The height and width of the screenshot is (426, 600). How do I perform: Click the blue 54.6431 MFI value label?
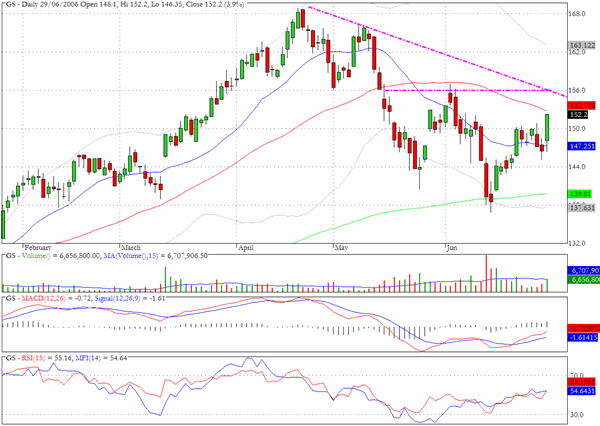[x=582, y=391]
